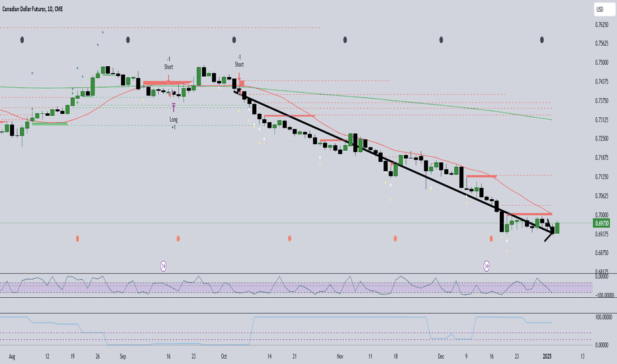Click the 11 date label on the time axis

point(370,357)
